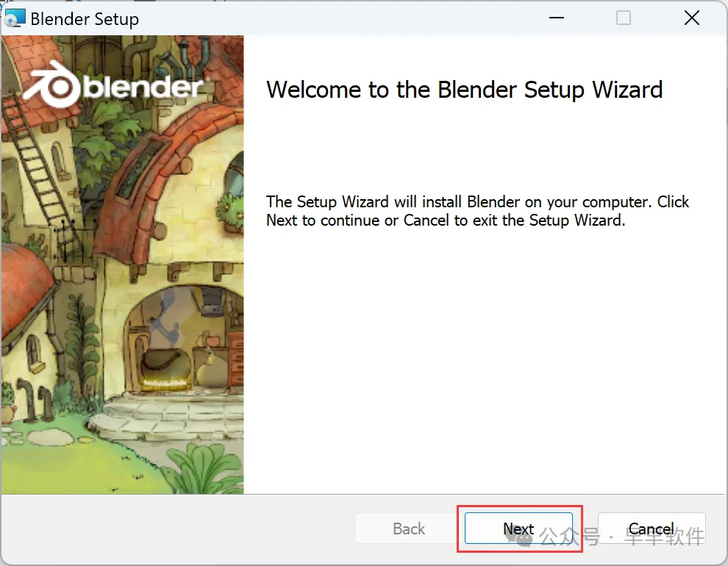
Task: Click the 'Blender Setup' window title text
Action: click(x=85, y=20)
